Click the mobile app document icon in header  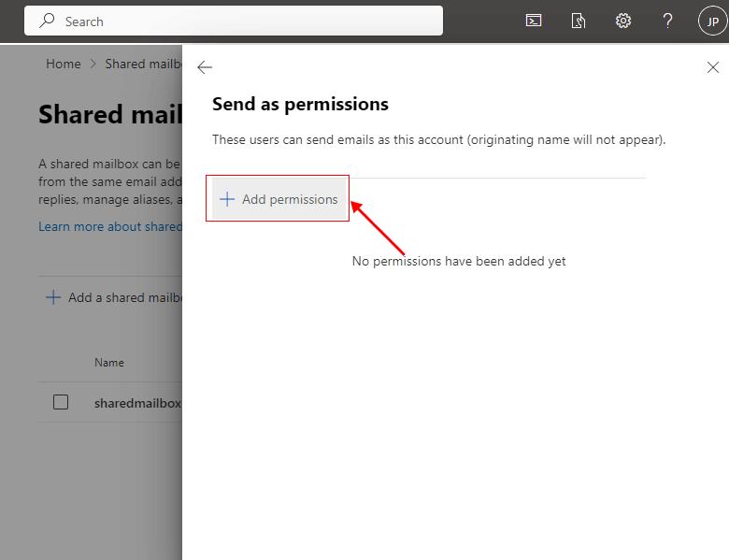(579, 21)
